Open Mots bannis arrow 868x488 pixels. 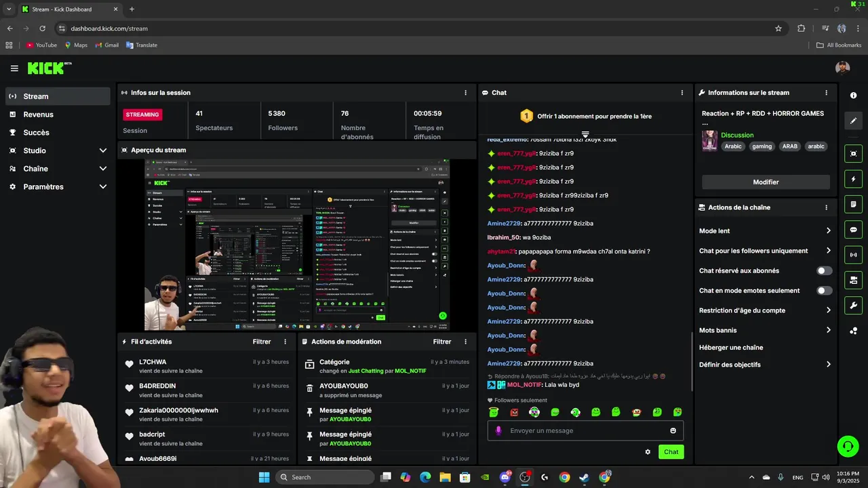[x=828, y=330]
